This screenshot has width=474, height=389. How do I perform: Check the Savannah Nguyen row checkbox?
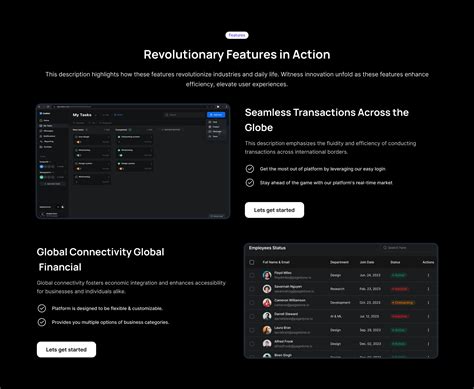pyautogui.click(x=252, y=289)
